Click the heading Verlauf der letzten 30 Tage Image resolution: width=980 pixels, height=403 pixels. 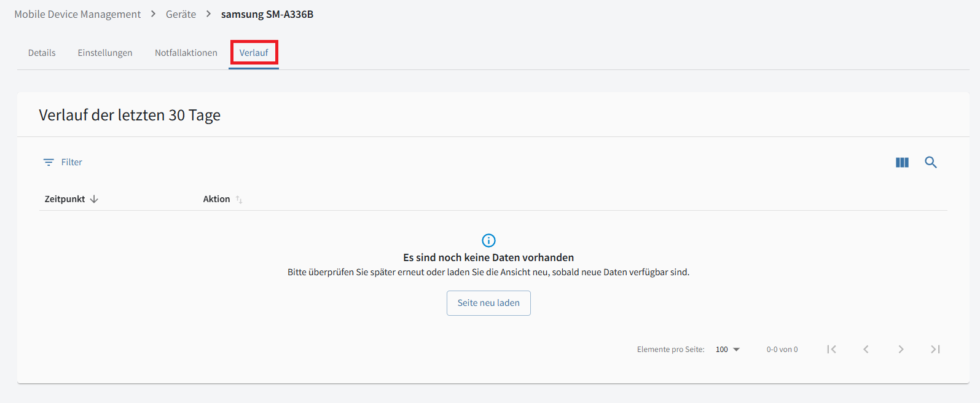tap(130, 115)
